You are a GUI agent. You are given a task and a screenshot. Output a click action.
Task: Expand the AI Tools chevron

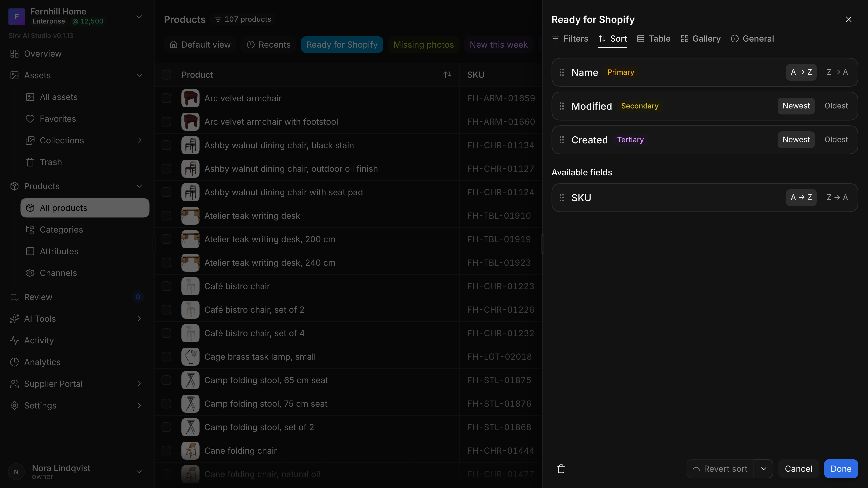139,319
